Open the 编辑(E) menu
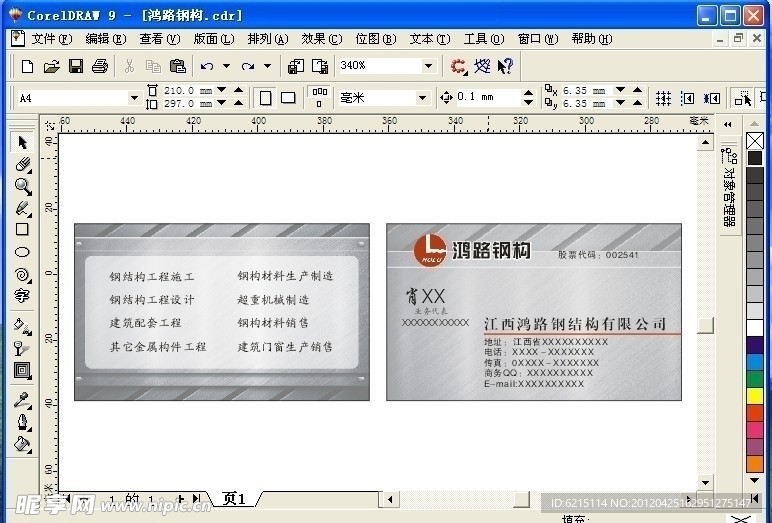 (106, 39)
